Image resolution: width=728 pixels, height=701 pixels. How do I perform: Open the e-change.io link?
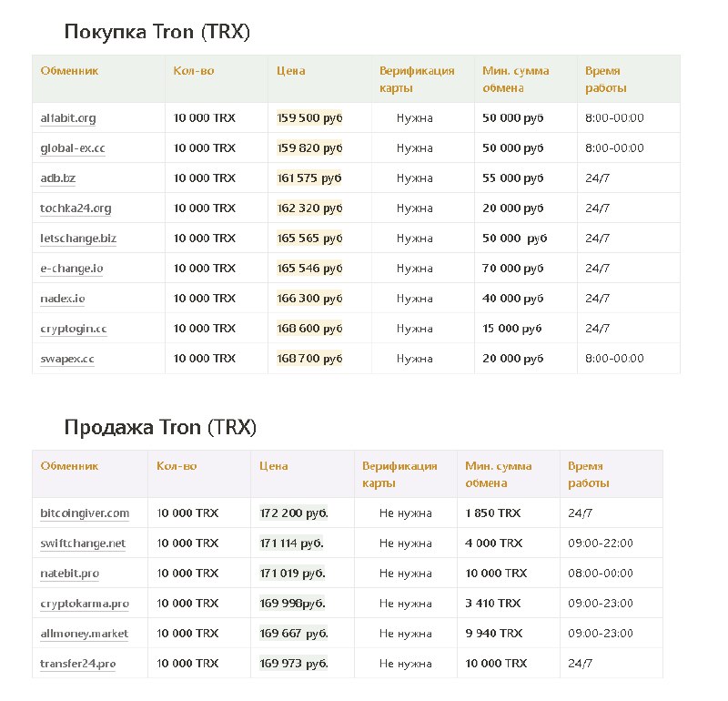point(72,269)
